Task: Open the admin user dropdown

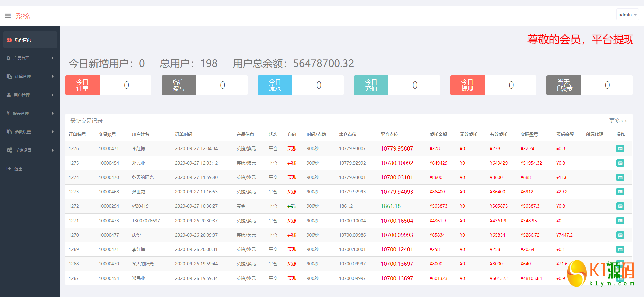Action: 627,15
